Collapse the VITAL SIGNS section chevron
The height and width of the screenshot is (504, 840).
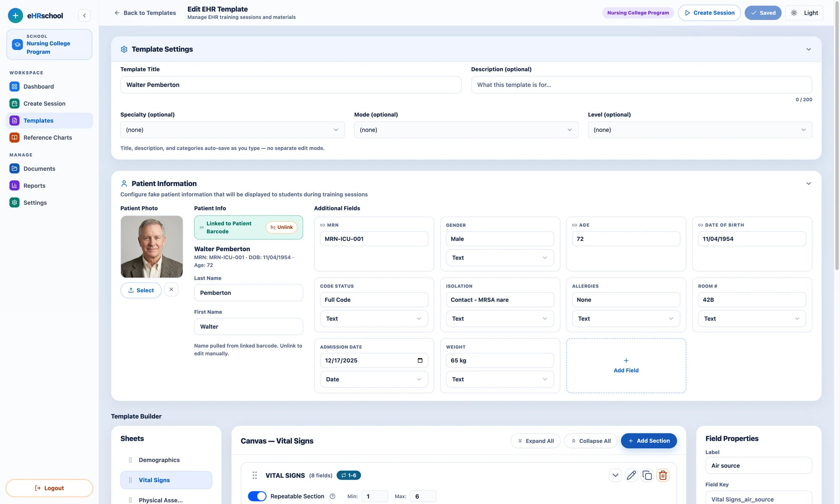[615, 475]
